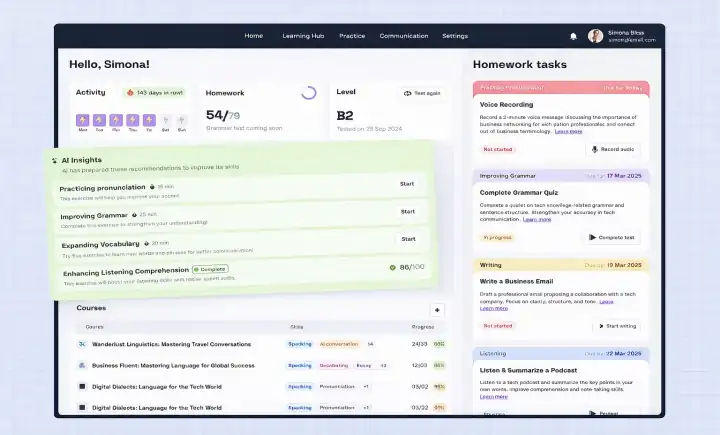Open the Settings menu
The image size is (720, 435).
coord(455,36)
